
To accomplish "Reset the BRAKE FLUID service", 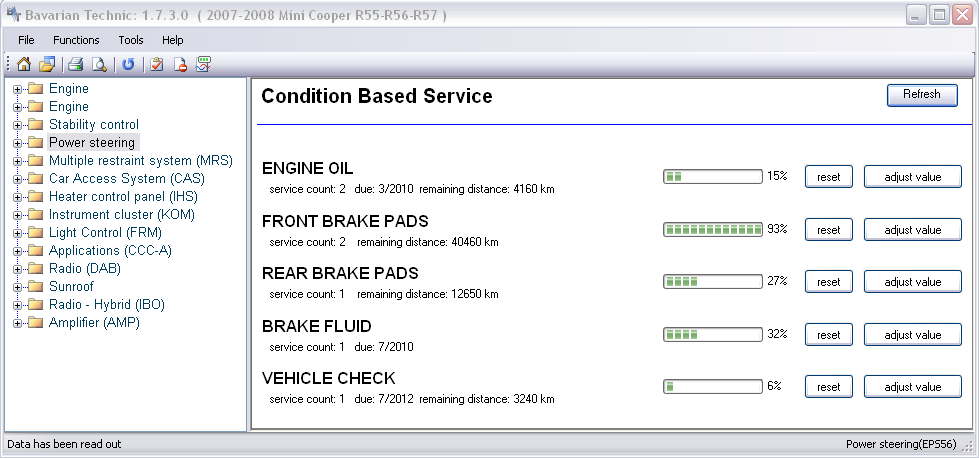I will tap(829, 334).
